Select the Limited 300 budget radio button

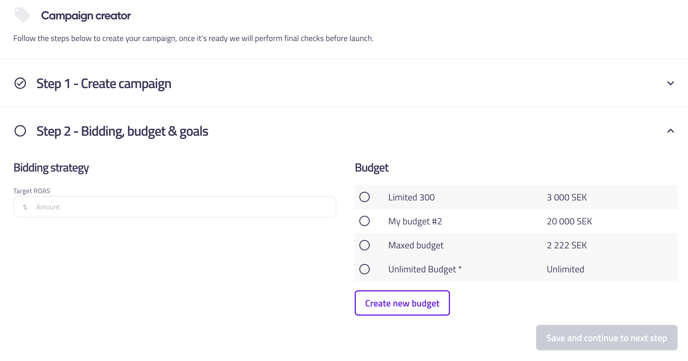coord(364,197)
